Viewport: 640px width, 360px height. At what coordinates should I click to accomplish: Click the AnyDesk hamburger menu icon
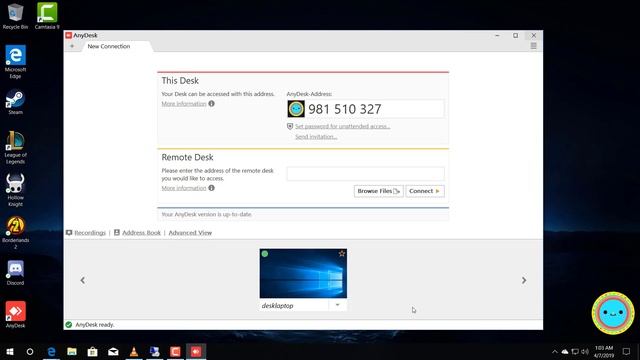click(533, 46)
